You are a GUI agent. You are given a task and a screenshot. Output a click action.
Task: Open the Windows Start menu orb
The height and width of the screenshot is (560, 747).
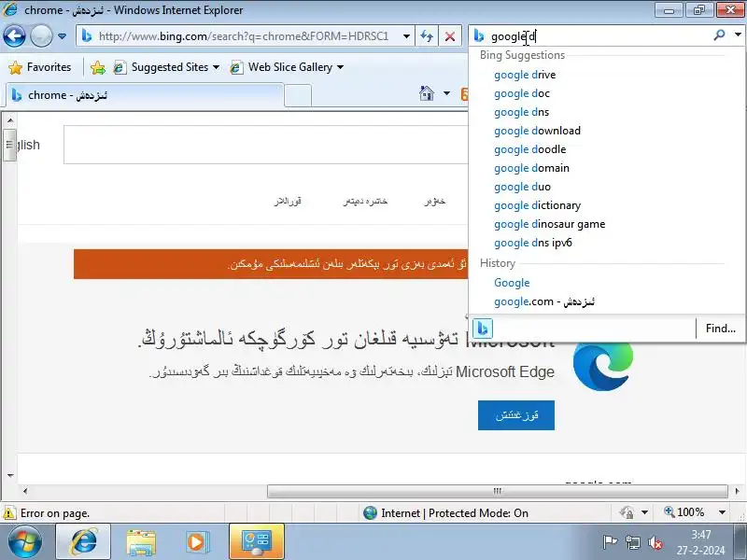coord(25,542)
